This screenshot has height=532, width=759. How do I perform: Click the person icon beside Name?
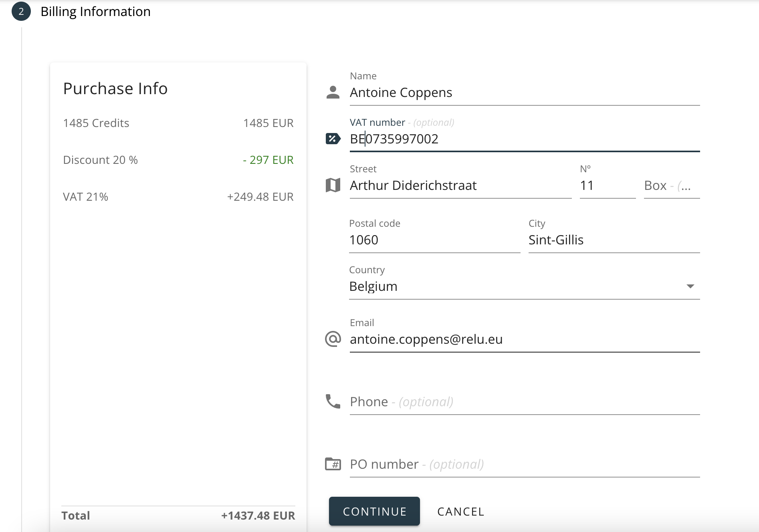click(333, 93)
